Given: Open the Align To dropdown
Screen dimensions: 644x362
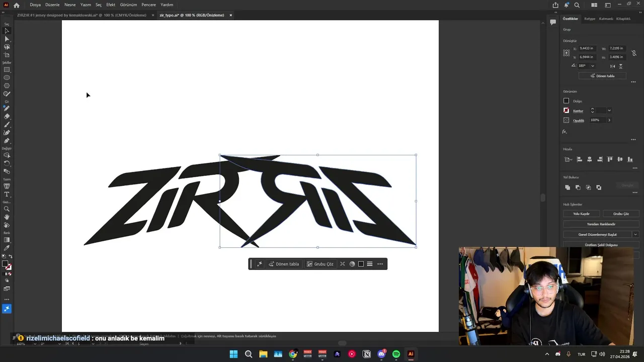Looking at the screenshot, I should tap(569, 159).
